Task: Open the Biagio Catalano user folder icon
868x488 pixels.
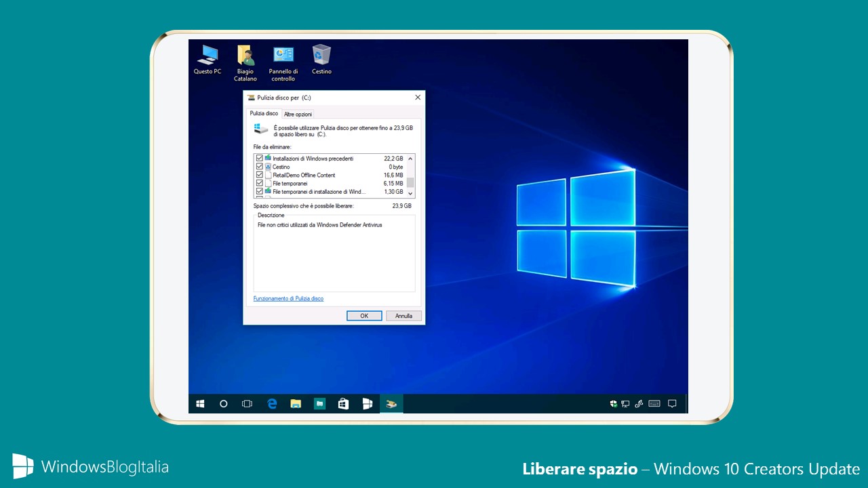Action: point(245,63)
